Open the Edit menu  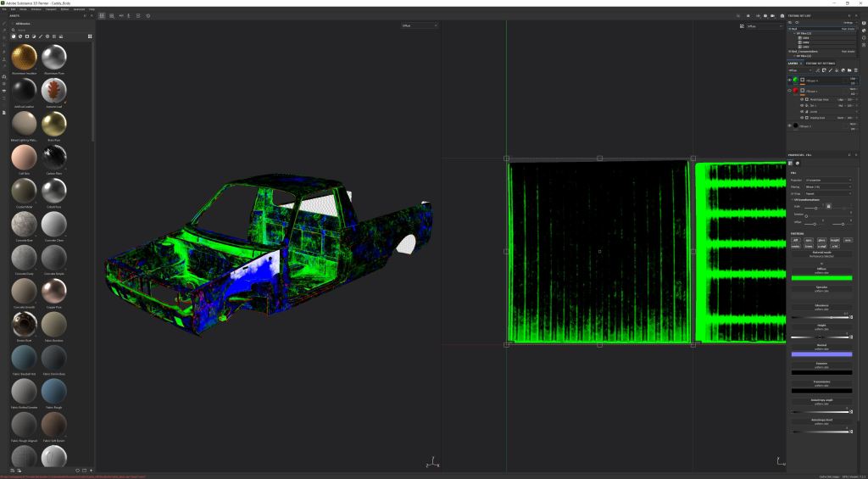(14, 8)
